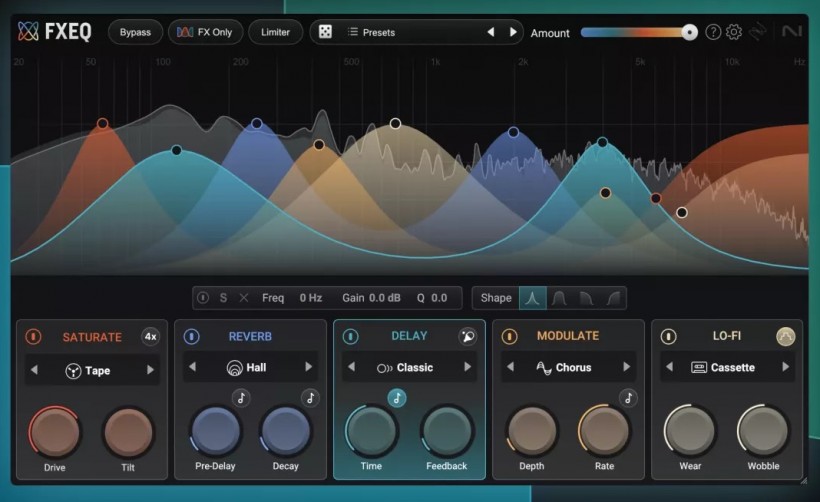Select the DELAY module title

(x=409, y=336)
